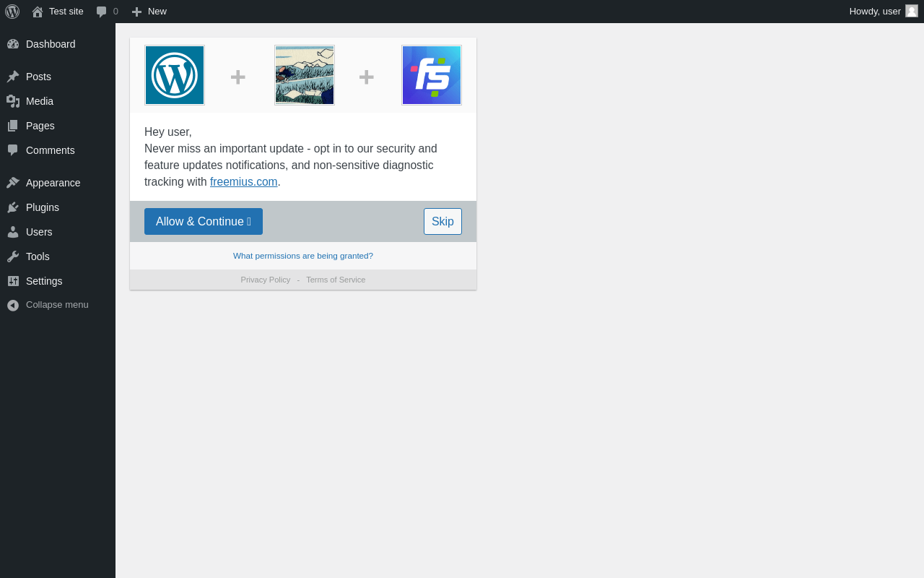
Task: Click the Users person icon
Action: (x=13, y=232)
